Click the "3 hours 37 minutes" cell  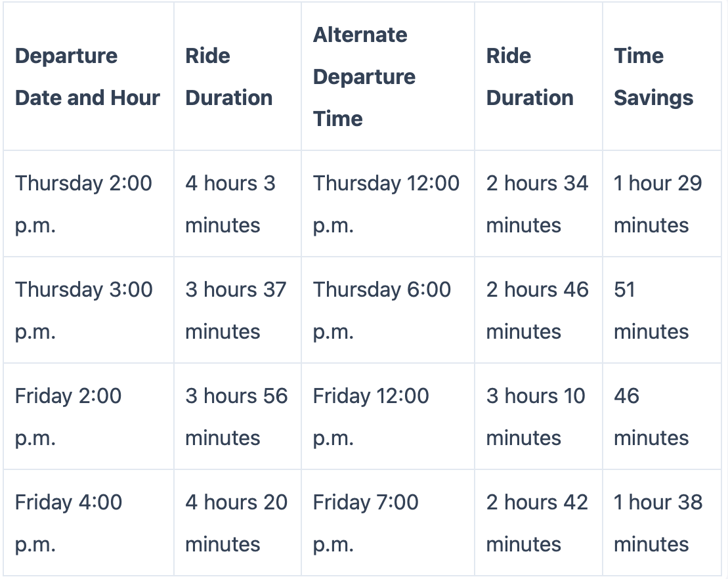click(x=237, y=310)
